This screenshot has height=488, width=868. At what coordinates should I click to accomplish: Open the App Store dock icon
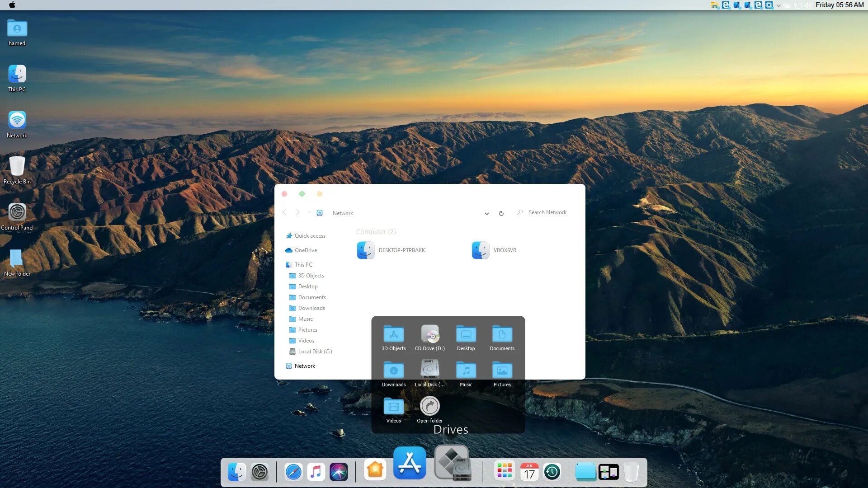[409, 463]
